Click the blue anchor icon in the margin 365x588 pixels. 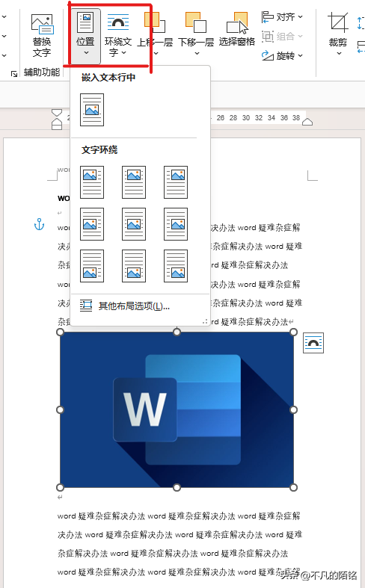pyautogui.click(x=39, y=225)
